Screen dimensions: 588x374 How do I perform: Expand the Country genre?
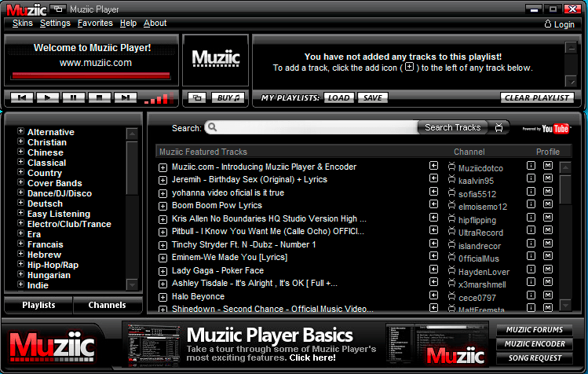[x=20, y=172]
